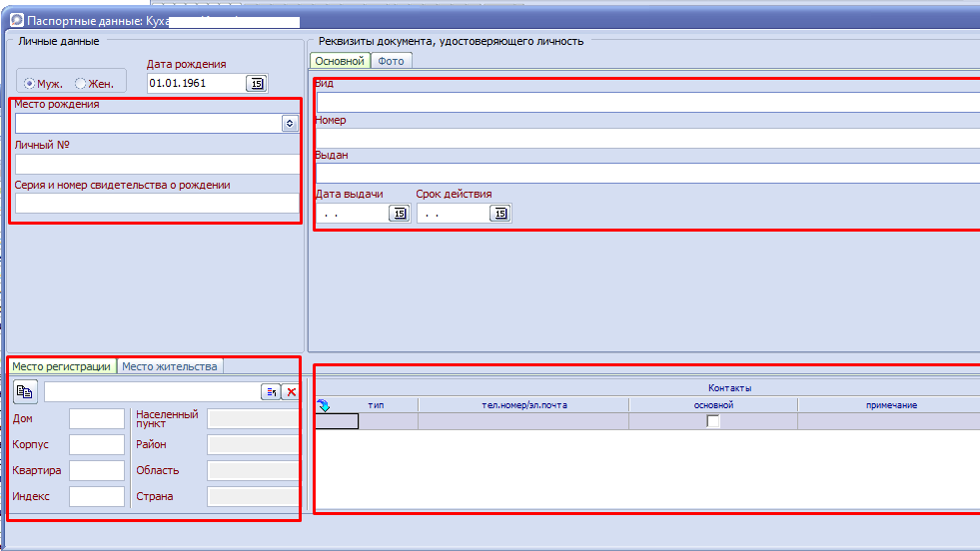Select the Жен. radio button
980x551 pixels.
pos(81,84)
